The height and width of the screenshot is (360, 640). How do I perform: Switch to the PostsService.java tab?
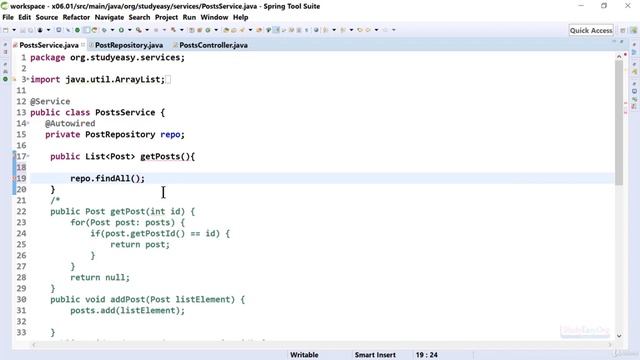coord(49,45)
